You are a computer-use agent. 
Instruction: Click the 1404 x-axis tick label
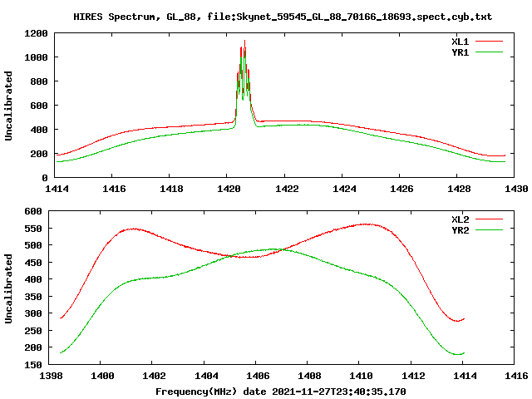coord(206,376)
